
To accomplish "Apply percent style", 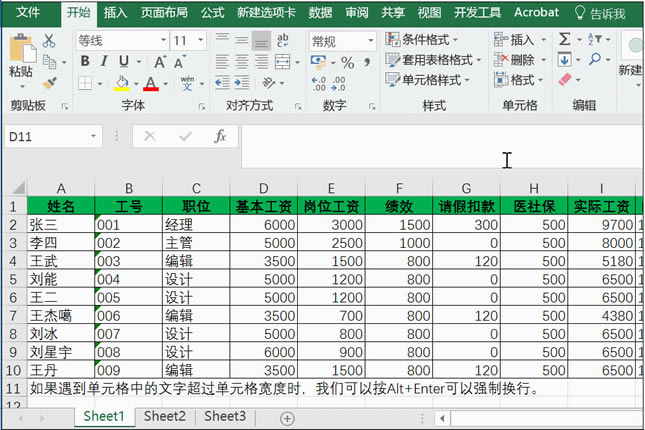I will click(x=348, y=63).
